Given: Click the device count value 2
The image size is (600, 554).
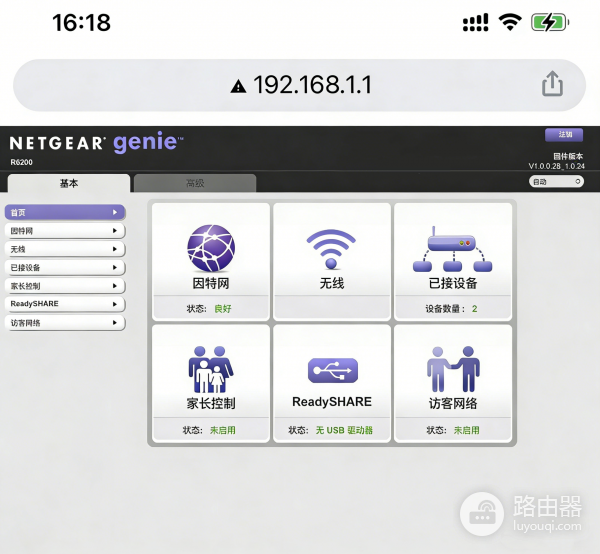Looking at the screenshot, I should tap(474, 309).
